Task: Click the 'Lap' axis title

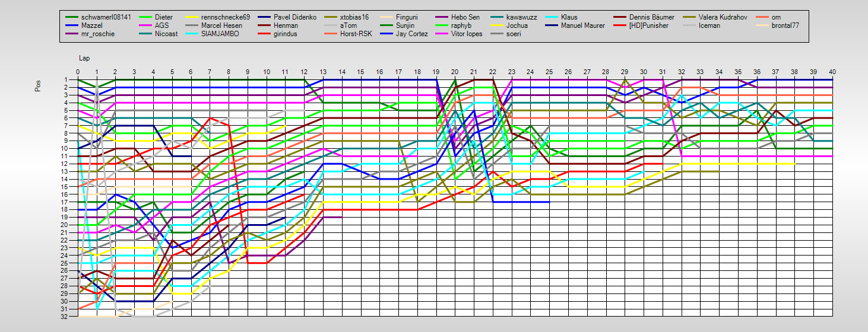Action: point(84,59)
